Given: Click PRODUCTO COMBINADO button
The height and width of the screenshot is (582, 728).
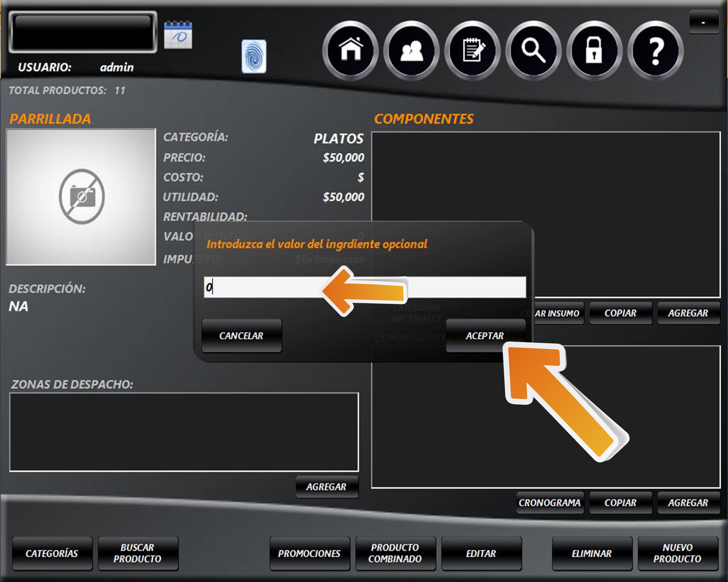Looking at the screenshot, I should [x=395, y=553].
